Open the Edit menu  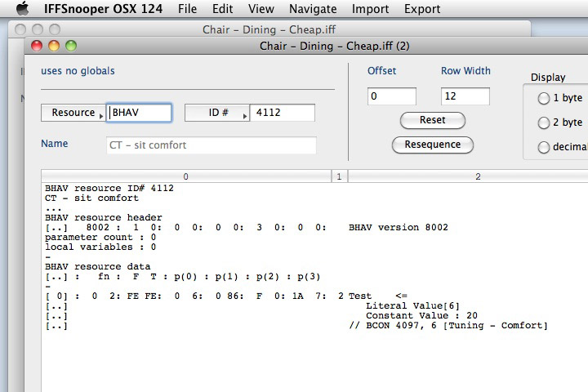(x=222, y=9)
